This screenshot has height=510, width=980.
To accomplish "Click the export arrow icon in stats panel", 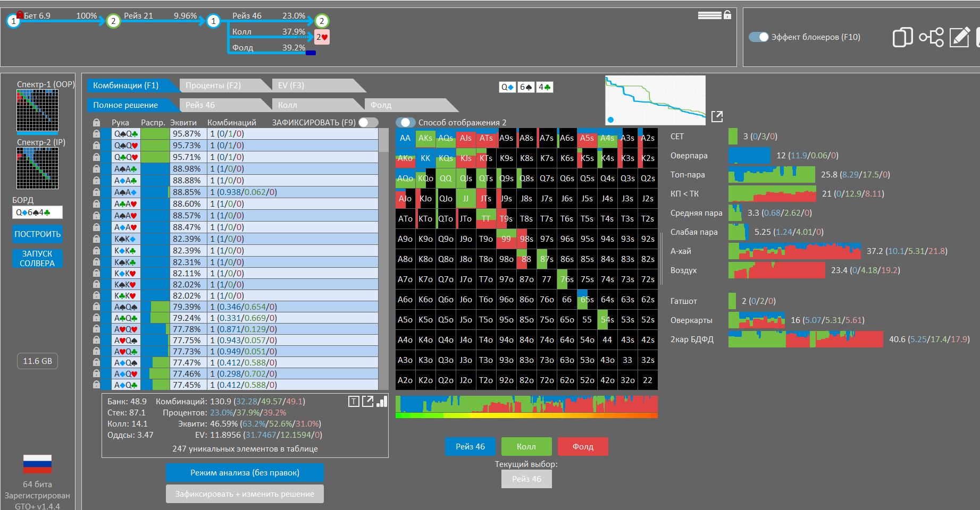I will point(367,402).
